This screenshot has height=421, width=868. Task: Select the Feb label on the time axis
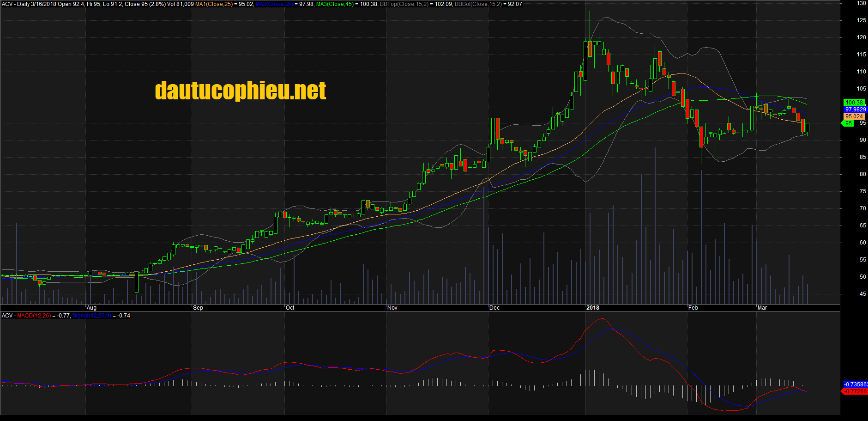pyautogui.click(x=693, y=308)
